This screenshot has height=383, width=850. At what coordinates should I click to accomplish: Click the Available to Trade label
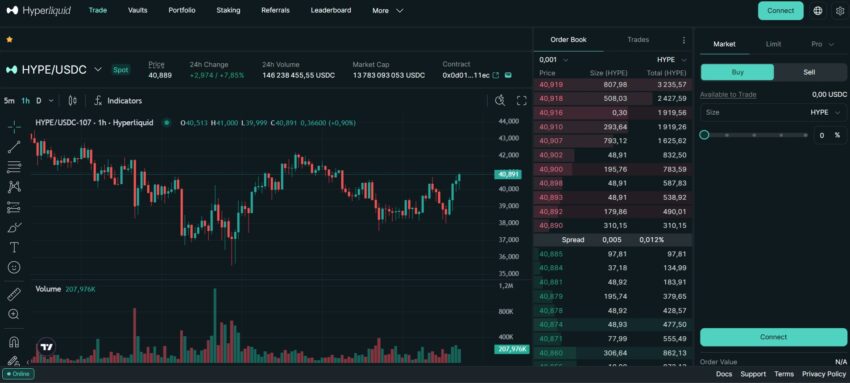pyautogui.click(x=727, y=95)
